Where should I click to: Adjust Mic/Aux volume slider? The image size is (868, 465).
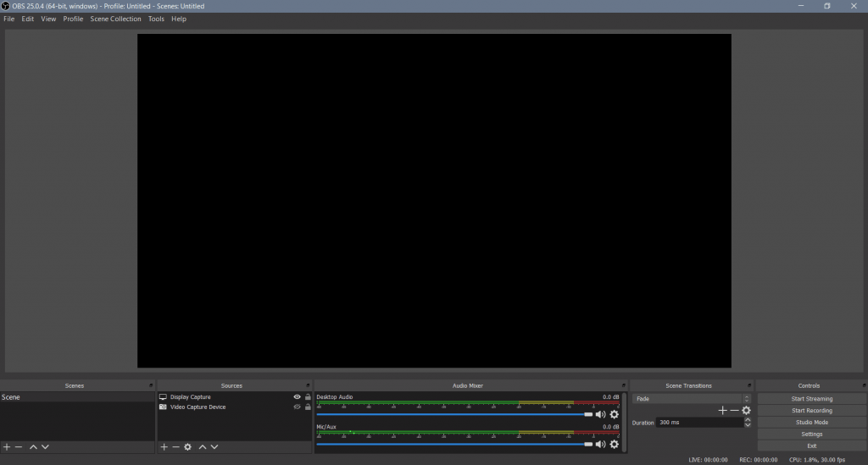454,444
